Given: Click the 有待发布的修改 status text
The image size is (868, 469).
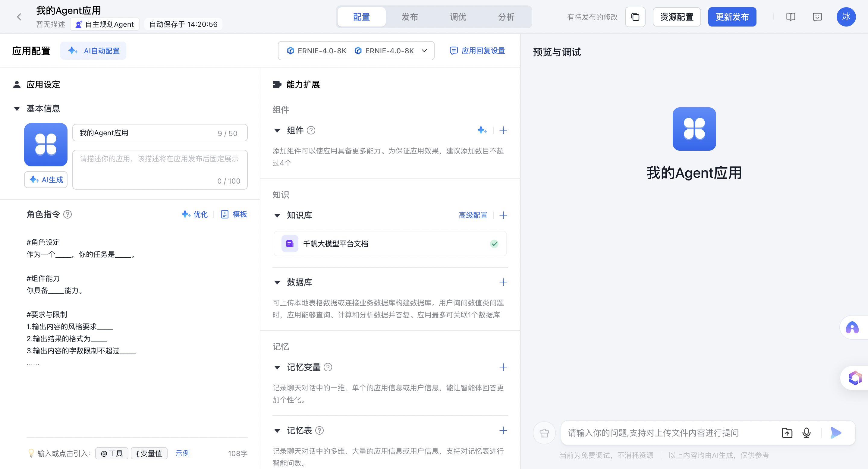Looking at the screenshot, I should click(x=592, y=17).
